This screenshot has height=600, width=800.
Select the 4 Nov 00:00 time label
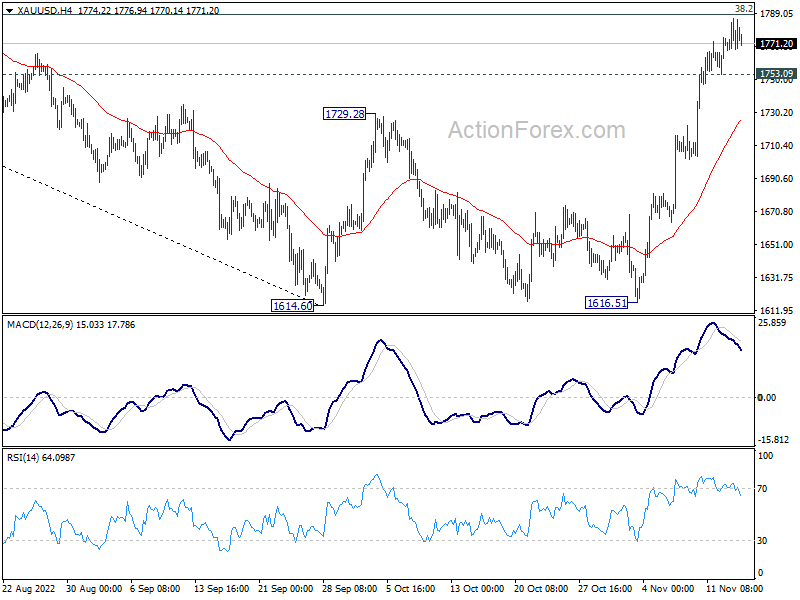[x=668, y=589]
